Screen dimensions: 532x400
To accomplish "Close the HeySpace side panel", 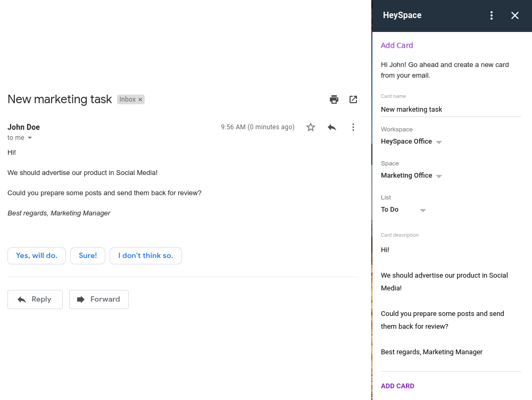I will click(514, 15).
